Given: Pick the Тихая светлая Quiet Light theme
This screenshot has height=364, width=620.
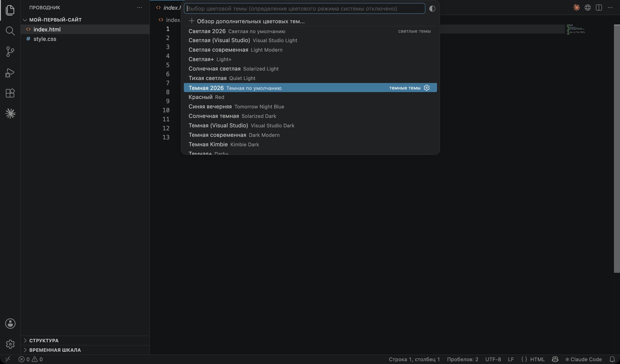Looking at the screenshot, I should coord(310,78).
